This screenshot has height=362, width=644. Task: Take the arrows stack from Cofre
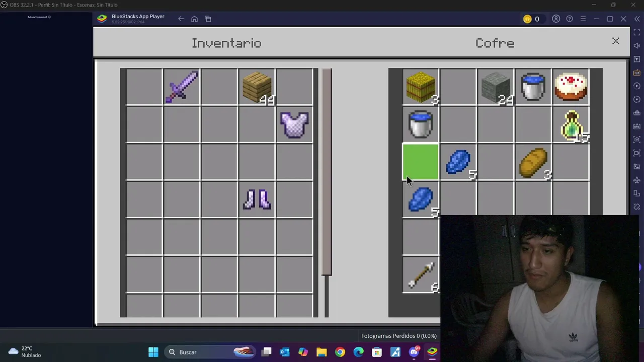tap(422, 276)
